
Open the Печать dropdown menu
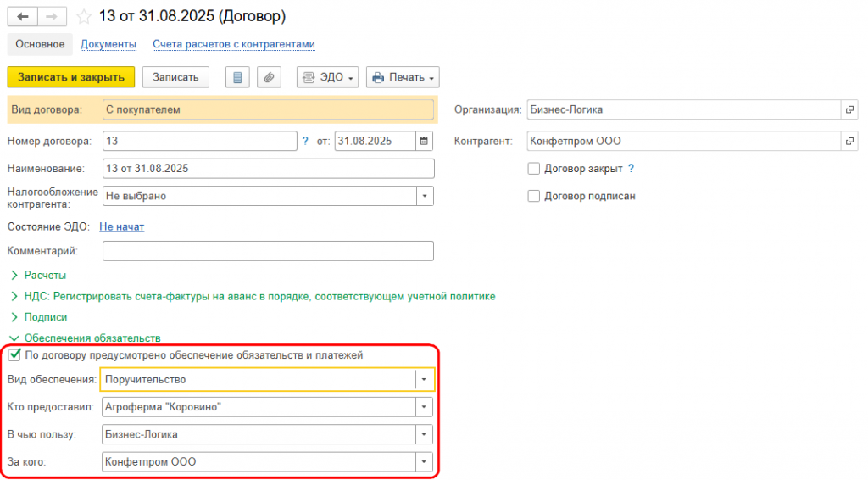coord(403,77)
